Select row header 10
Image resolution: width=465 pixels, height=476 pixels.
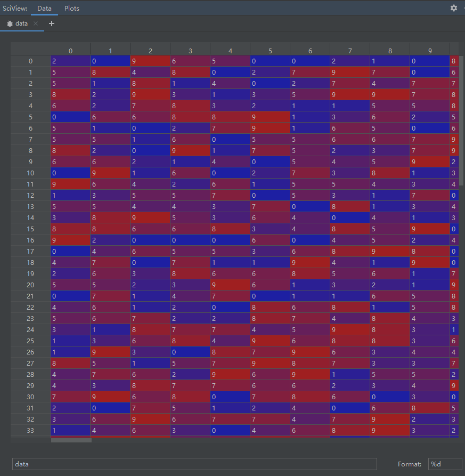click(x=30, y=173)
